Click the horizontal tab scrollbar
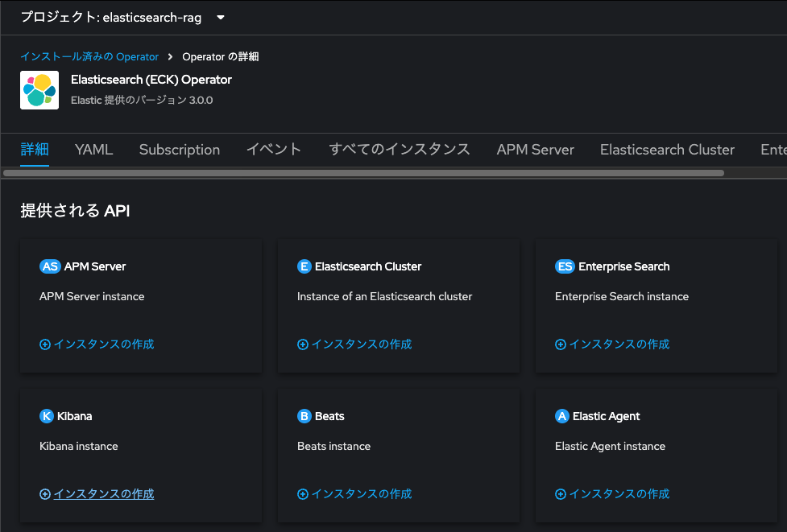The image size is (787, 532). tap(363, 173)
